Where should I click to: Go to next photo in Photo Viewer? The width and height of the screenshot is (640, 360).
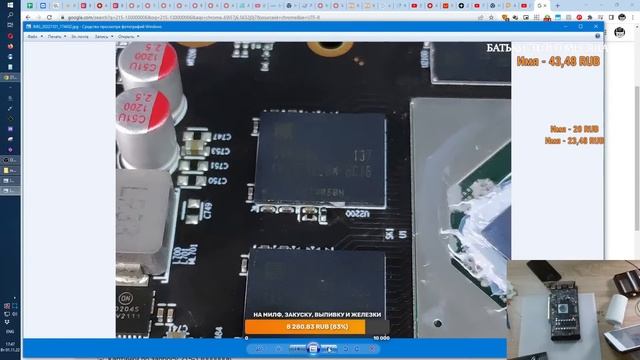click(329, 349)
